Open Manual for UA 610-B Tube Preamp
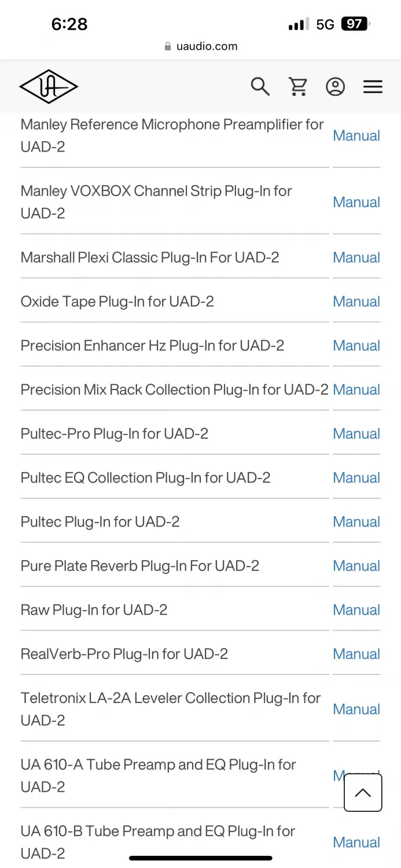401x868 pixels. [356, 842]
